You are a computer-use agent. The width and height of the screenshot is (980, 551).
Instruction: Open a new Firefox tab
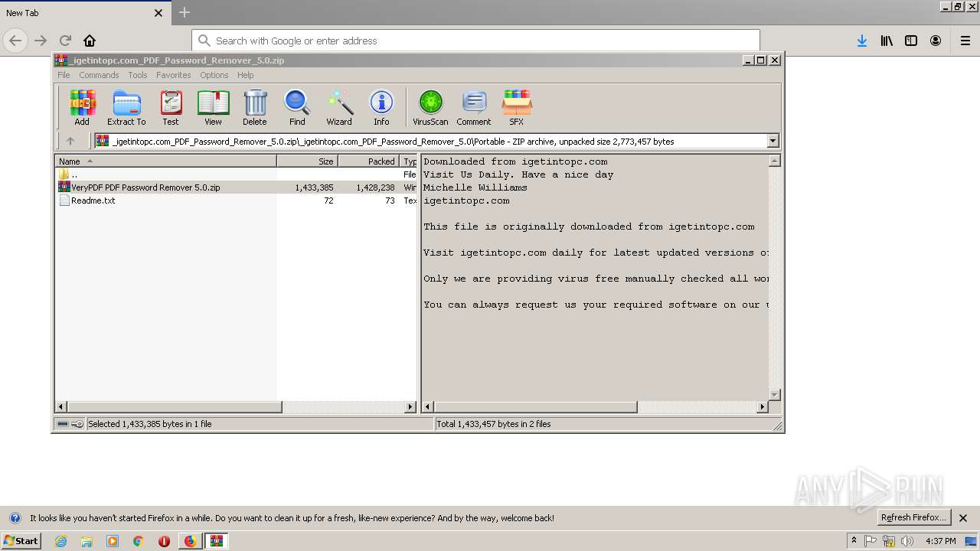click(x=185, y=12)
